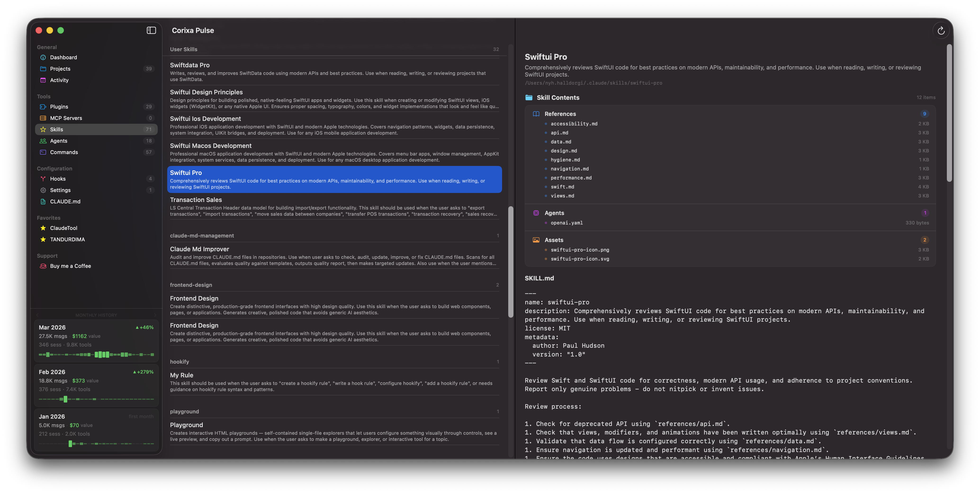Viewport: 980px width, 494px height.
Task: Click the skills list vertical scrollbar
Action: click(511, 262)
